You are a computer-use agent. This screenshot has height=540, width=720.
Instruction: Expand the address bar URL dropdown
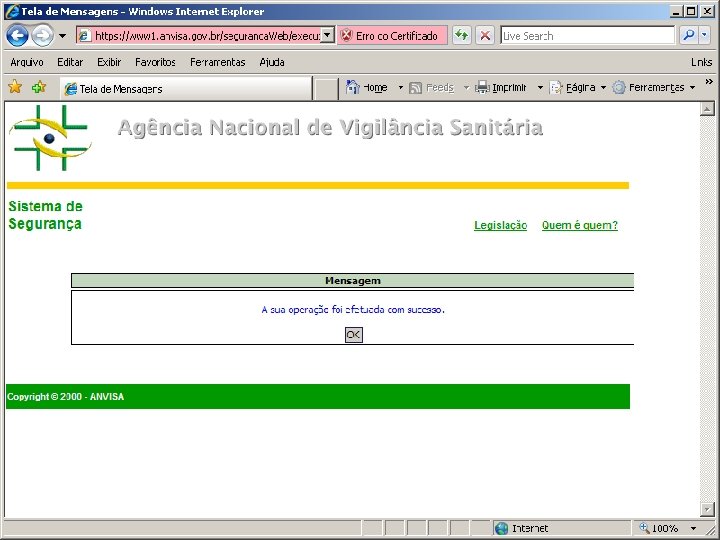pyautogui.click(x=327, y=35)
